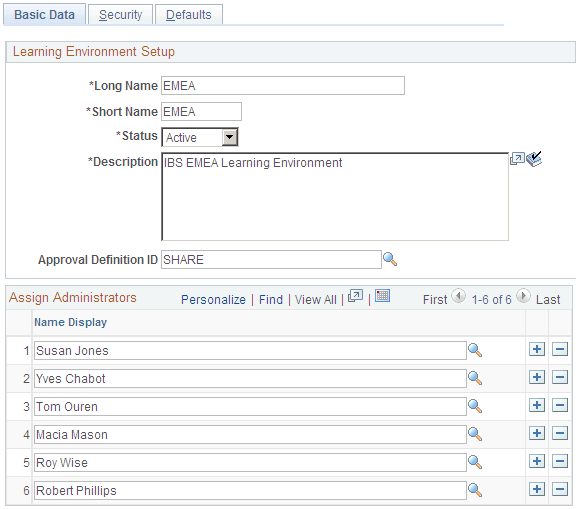
Task: Add a row after Tom Ouren
Action: coord(537,405)
